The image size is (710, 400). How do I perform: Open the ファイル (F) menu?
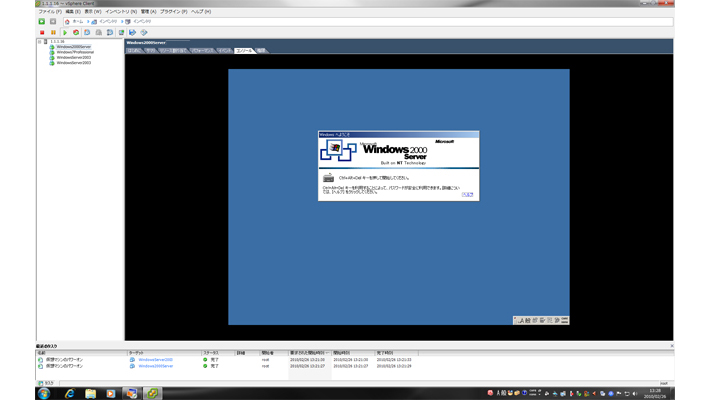[x=50, y=11]
